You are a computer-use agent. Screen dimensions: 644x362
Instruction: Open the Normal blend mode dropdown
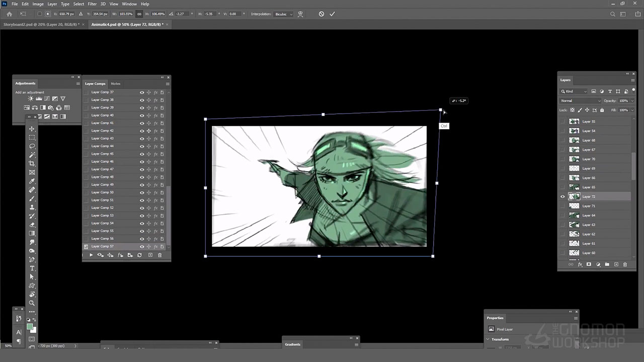click(580, 101)
